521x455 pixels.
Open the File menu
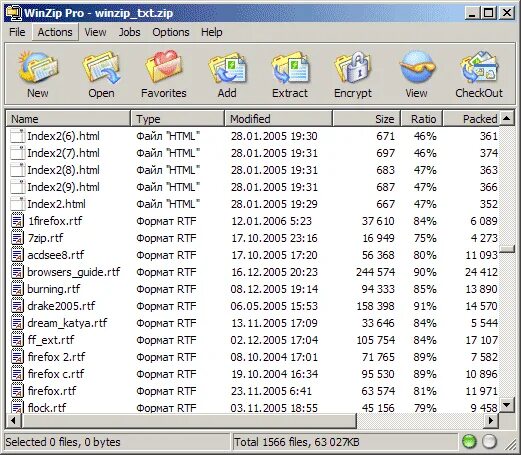[17, 32]
